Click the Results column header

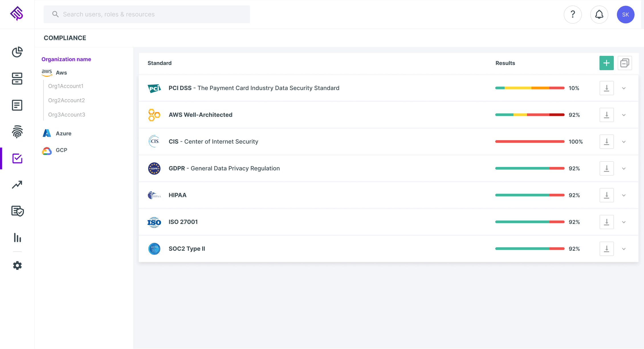click(x=505, y=63)
